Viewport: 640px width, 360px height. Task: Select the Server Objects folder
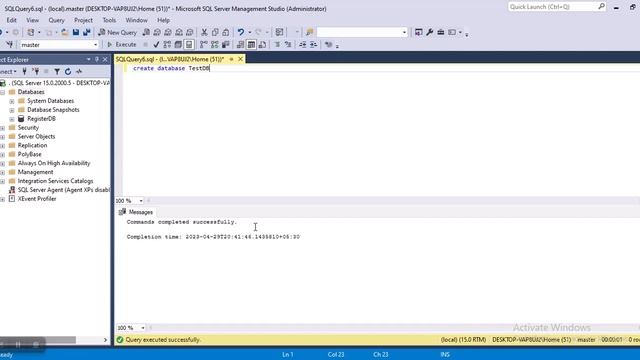[x=36, y=137]
